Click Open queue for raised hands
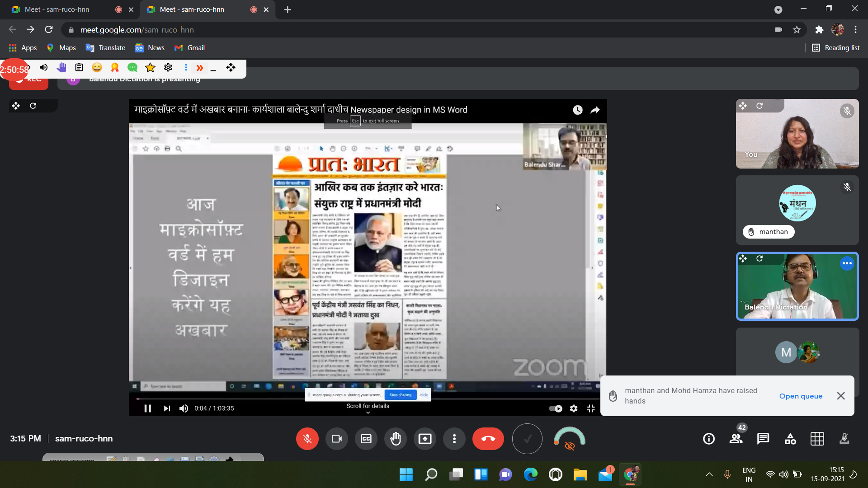This screenshot has height=488, width=868. point(801,396)
